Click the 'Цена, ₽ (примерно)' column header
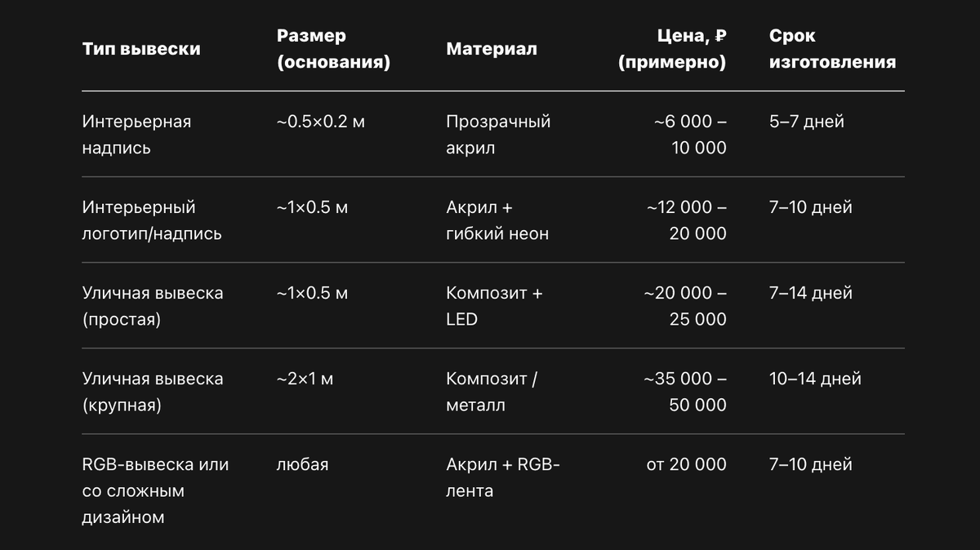The width and height of the screenshot is (980, 550). pyautogui.click(x=672, y=49)
